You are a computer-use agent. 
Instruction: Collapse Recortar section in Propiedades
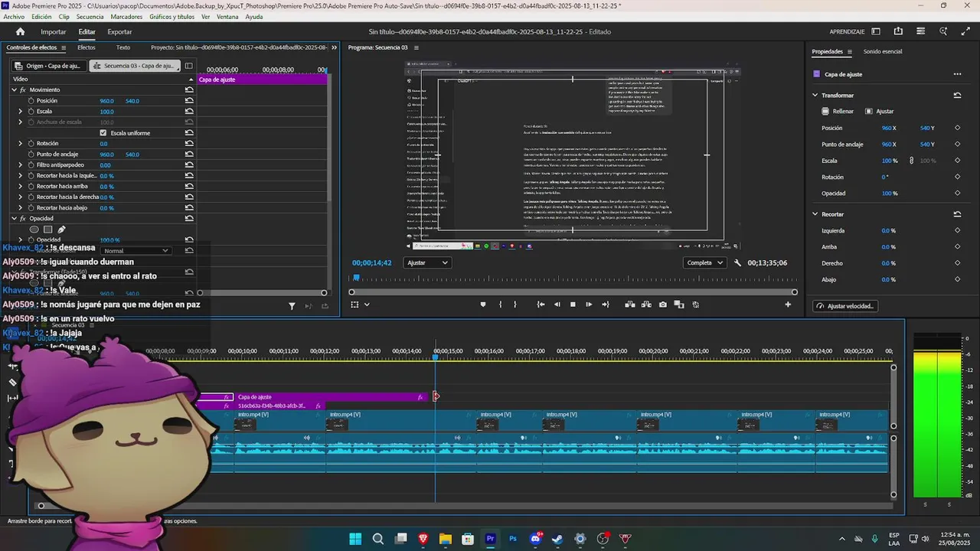815,214
